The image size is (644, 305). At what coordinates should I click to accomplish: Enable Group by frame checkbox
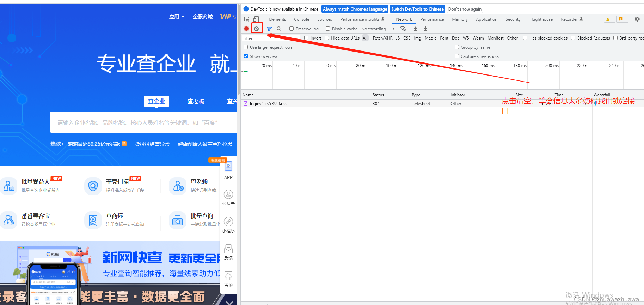[457, 47]
